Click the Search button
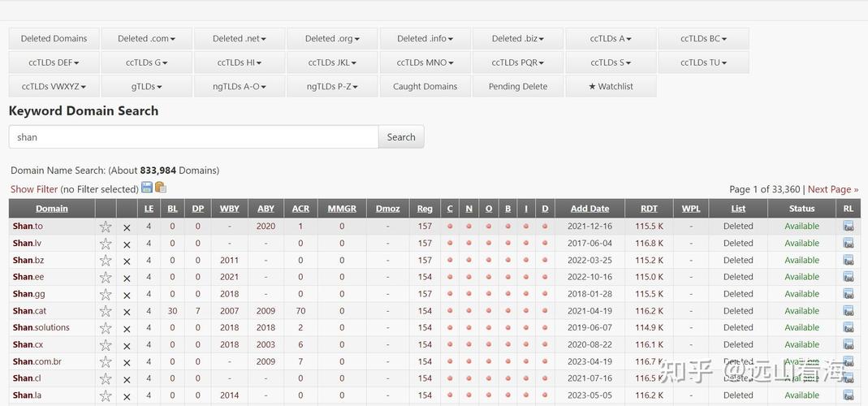The width and height of the screenshot is (868, 406). 401,136
